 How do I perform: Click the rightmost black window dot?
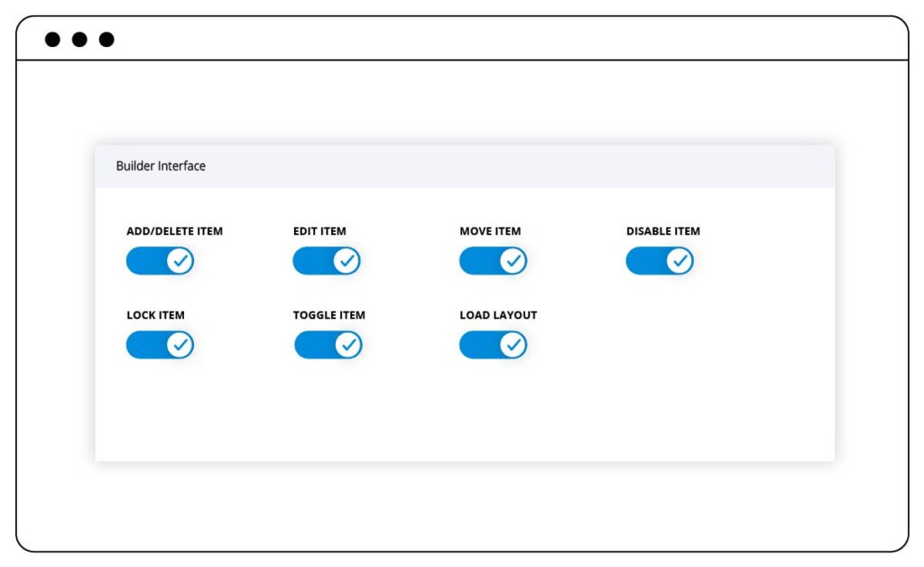click(106, 40)
